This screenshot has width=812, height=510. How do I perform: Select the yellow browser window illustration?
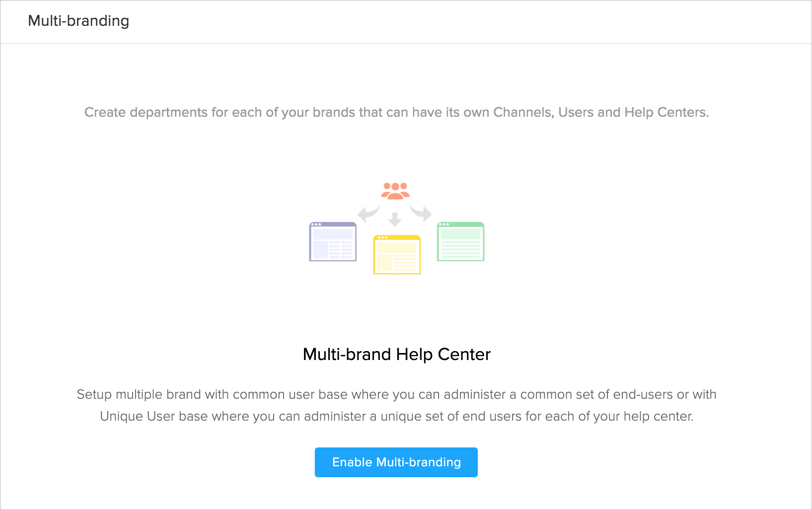(x=397, y=255)
